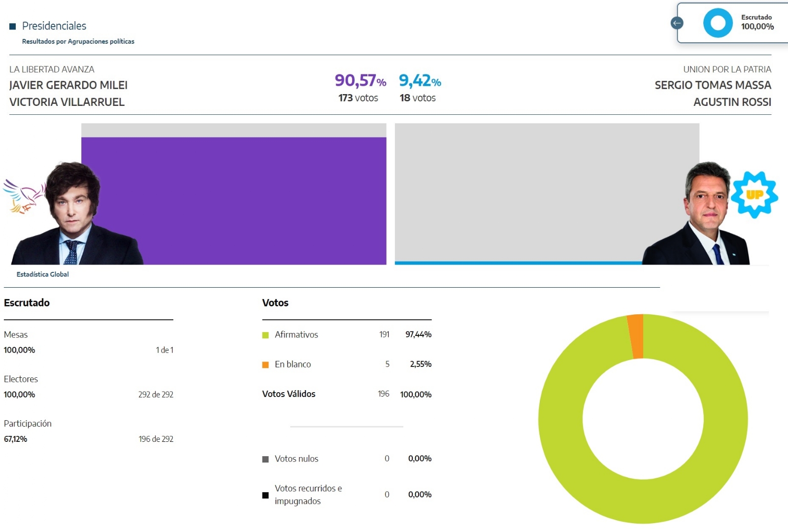The image size is (788, 532).
Task: Click the Electores label
Action: (21, 379)
